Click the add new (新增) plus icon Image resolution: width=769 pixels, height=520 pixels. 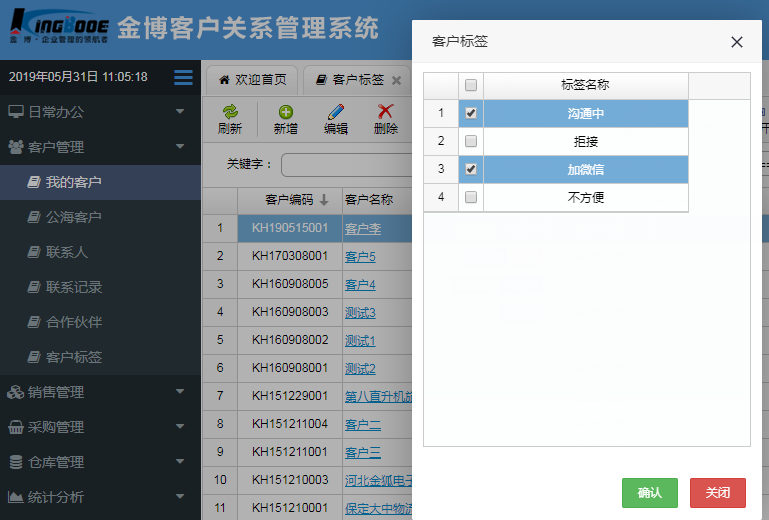286,113
